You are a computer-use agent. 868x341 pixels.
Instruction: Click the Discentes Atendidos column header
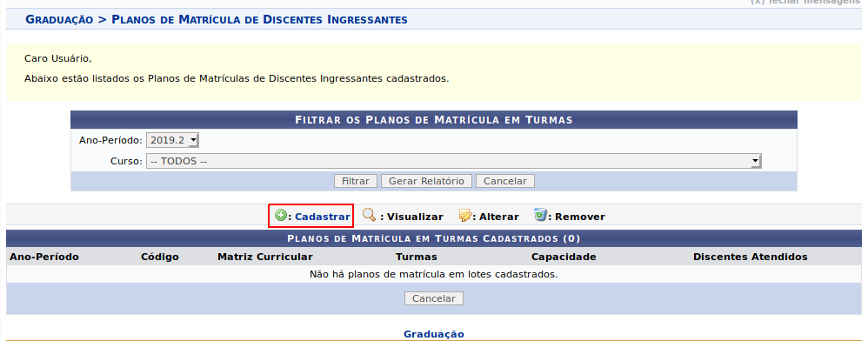point(750,257)
